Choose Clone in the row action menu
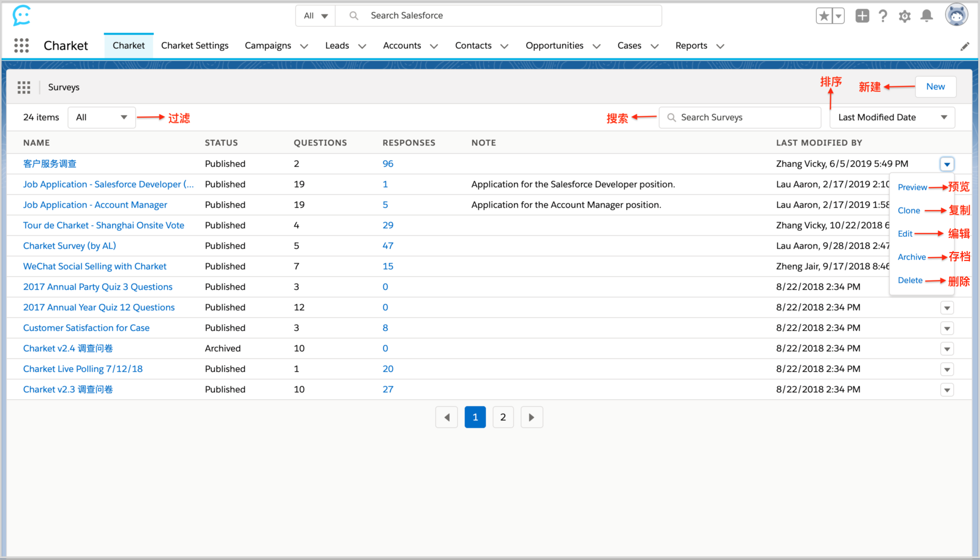The height and width of the screenshot is (560, 980). click(909, 210)
